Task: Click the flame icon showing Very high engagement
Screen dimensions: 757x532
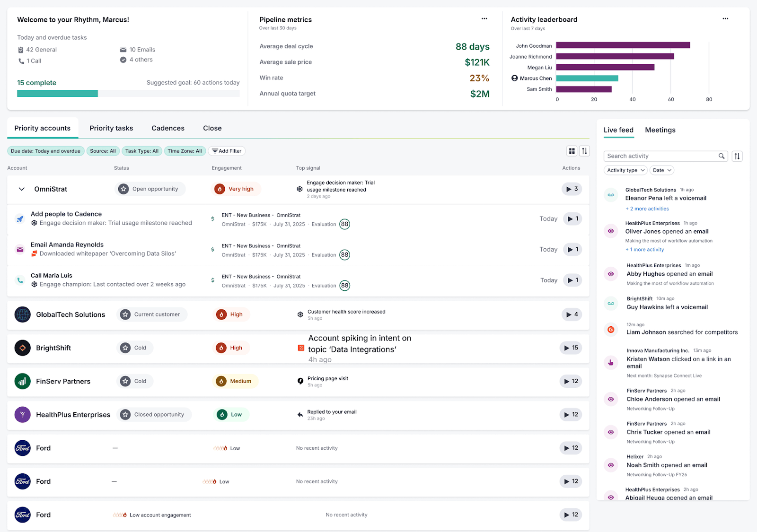Action: pos(220,188)
